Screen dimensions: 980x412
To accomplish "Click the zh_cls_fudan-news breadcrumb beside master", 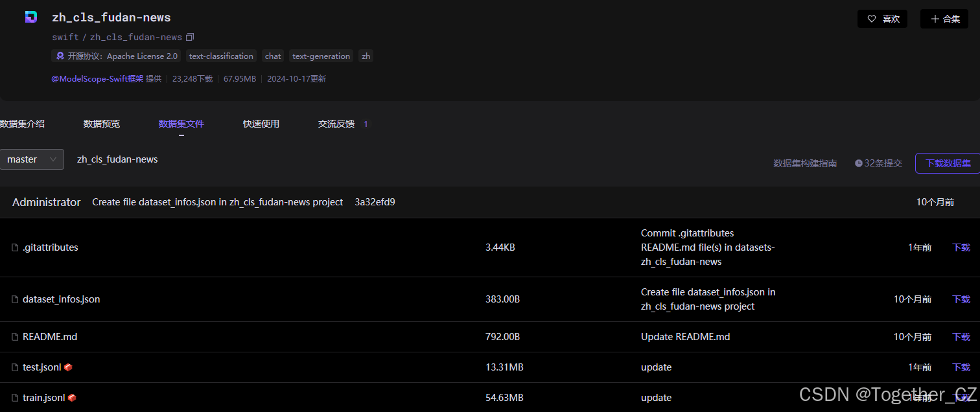I will coord(117,159).
